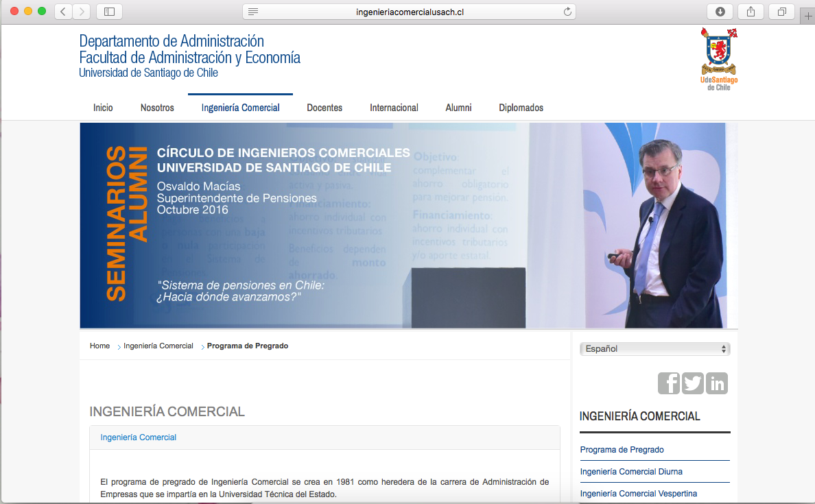Viewport: 815px width, 504px height.
Task: Click Departamento de Administración header title
Action: point(172,41)
